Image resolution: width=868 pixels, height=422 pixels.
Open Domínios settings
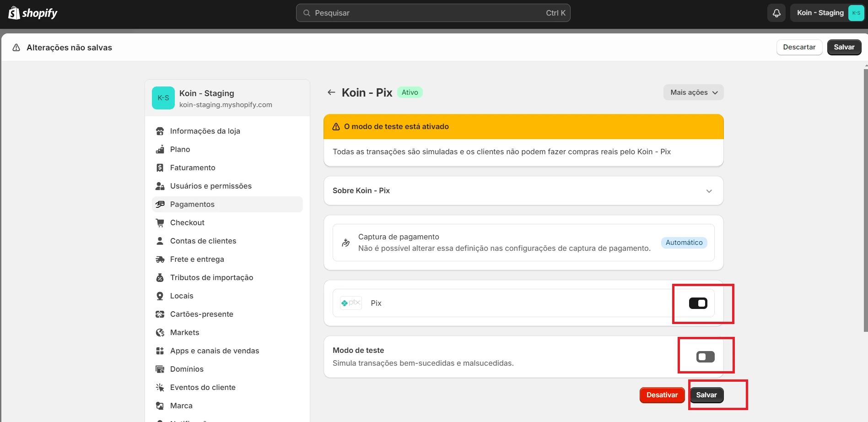coord(227,369)
